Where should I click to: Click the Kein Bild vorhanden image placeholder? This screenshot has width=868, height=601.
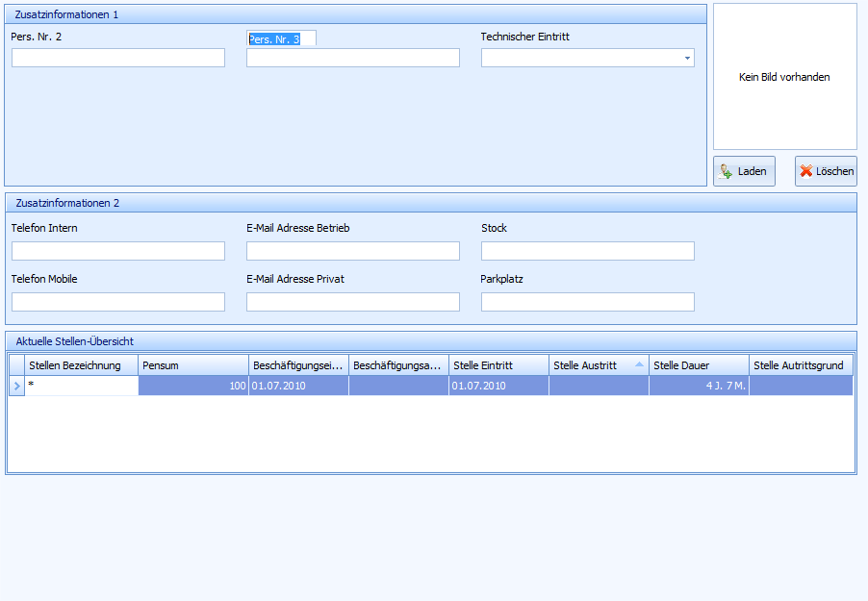(x=784, y=77)
